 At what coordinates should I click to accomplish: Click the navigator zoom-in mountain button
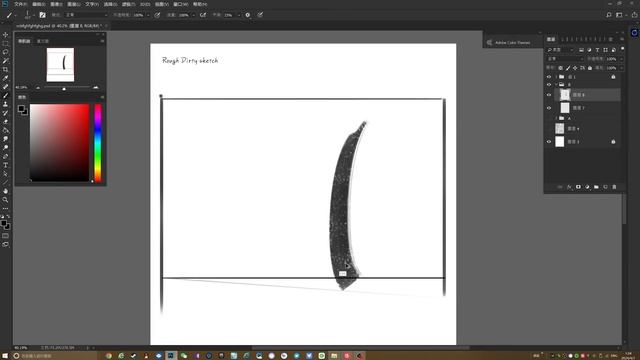[x=96, y=87]
